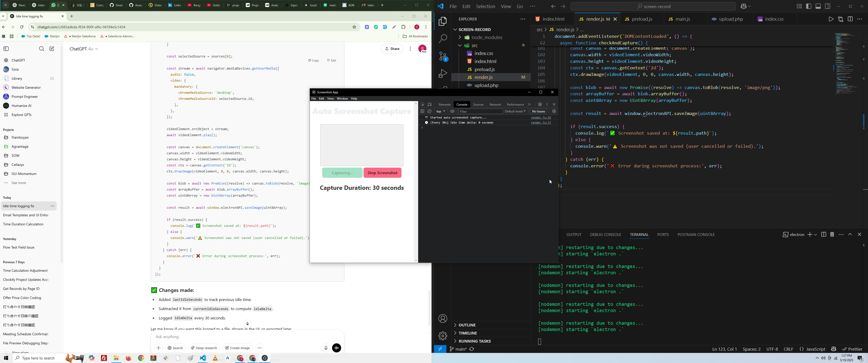This screenshot has width=868, height=363.
Task: Toggle live expression eye in console
Action: (x=452, y=111)
